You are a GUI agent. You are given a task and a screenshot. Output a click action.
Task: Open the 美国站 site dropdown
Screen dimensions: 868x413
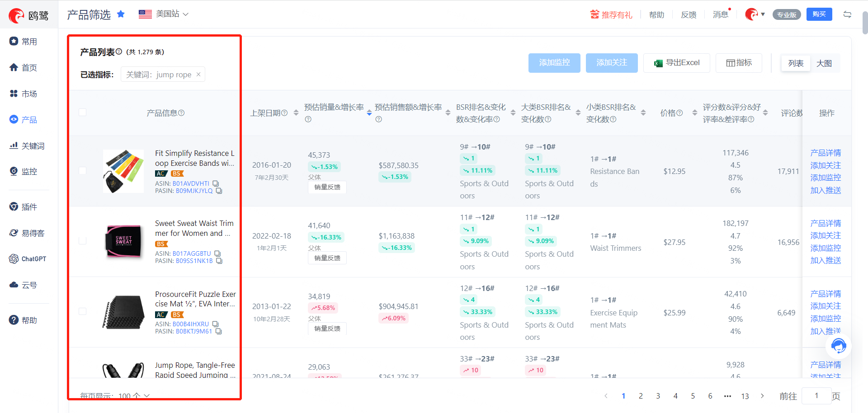[x=164, y=14]
